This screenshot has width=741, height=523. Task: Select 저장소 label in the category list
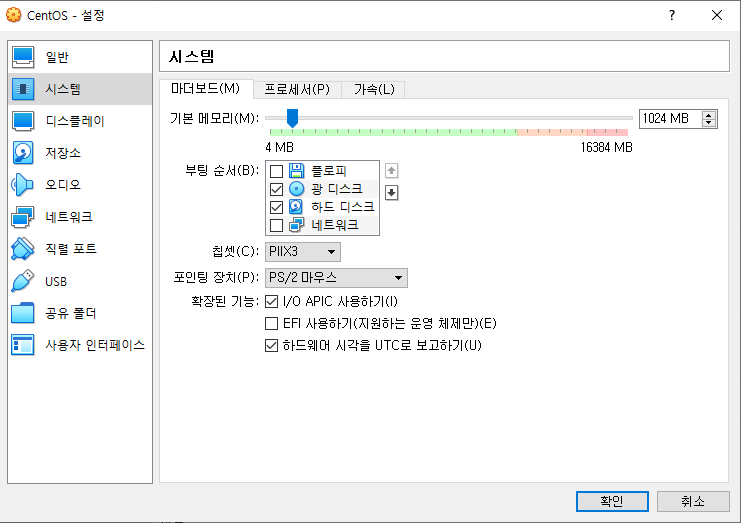click(x=63, y=153)
